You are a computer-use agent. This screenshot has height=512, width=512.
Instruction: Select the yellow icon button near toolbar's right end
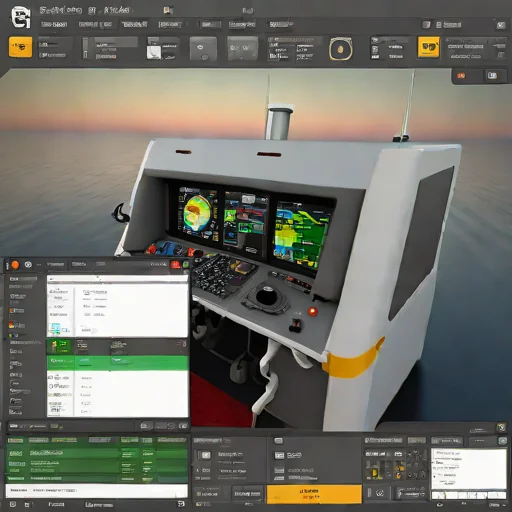click(428, 47)
